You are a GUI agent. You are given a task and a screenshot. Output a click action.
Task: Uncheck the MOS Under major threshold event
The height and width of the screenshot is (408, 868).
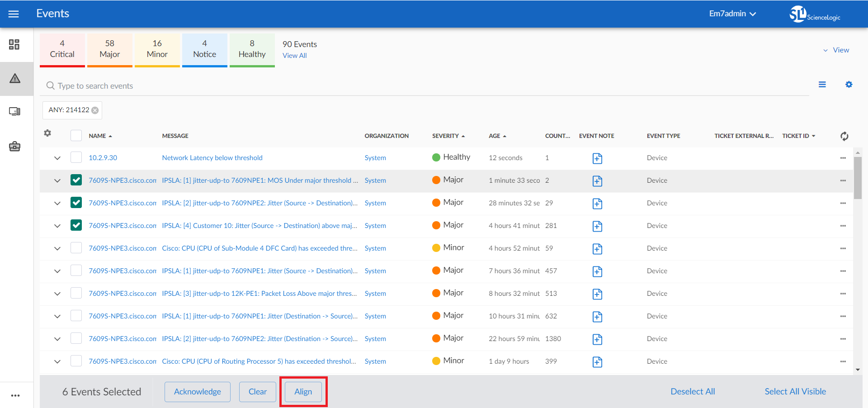click(76, 180)
